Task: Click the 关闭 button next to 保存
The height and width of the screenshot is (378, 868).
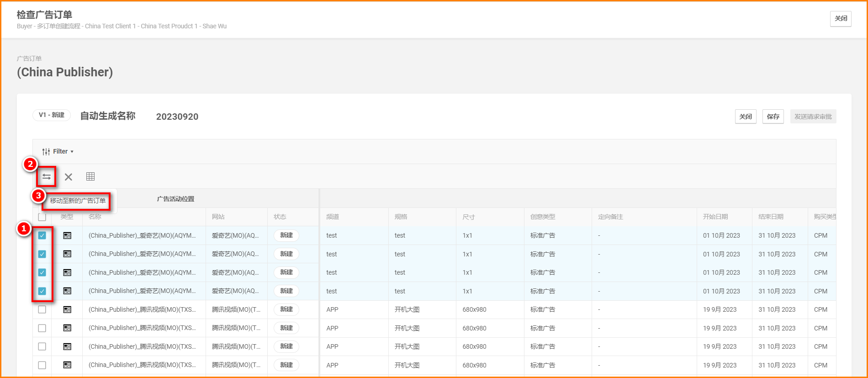Action: tap(746, 117)
